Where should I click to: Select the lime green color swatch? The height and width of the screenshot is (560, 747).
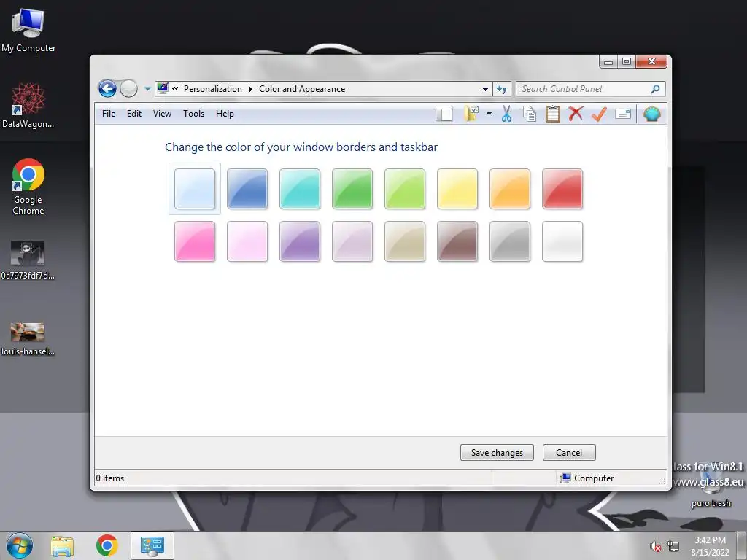pyautogui.click(x=405, y=189)
